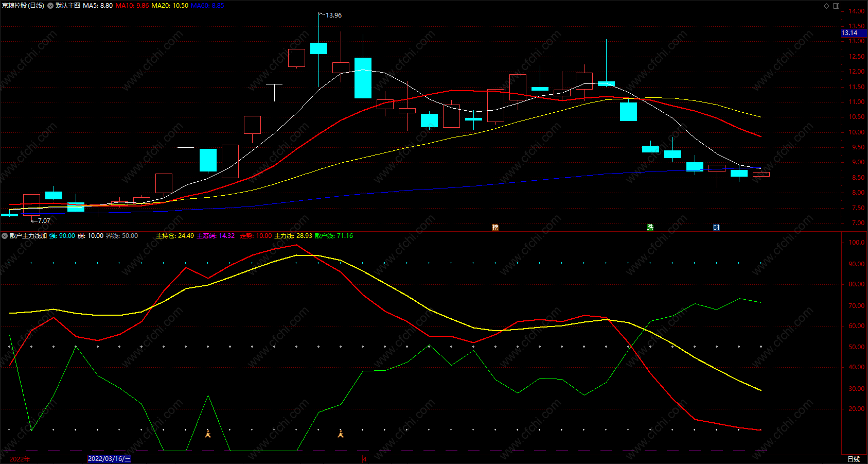Select the MA5: 8.80 indicator label
868x464 pixels.
(x=98, y=6)
